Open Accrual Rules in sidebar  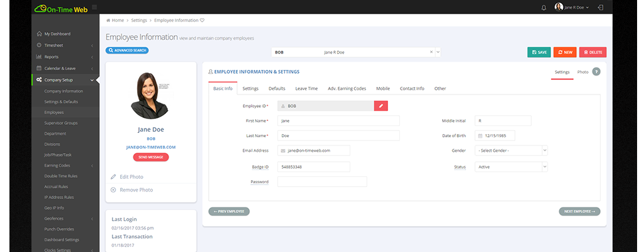56,186
